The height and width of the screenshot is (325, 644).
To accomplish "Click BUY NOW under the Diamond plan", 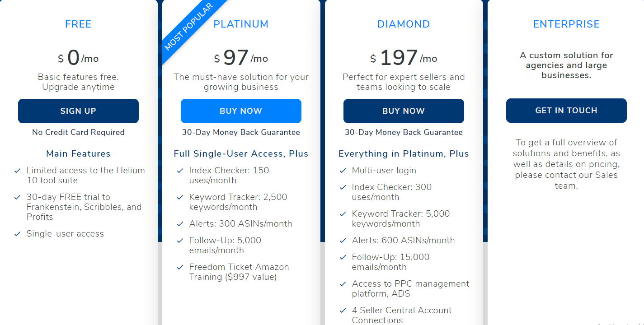I will click(x=404, y=111).
